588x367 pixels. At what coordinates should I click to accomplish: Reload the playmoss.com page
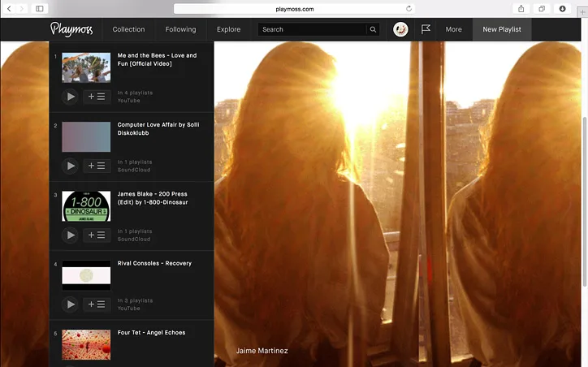tap(409, 9)
